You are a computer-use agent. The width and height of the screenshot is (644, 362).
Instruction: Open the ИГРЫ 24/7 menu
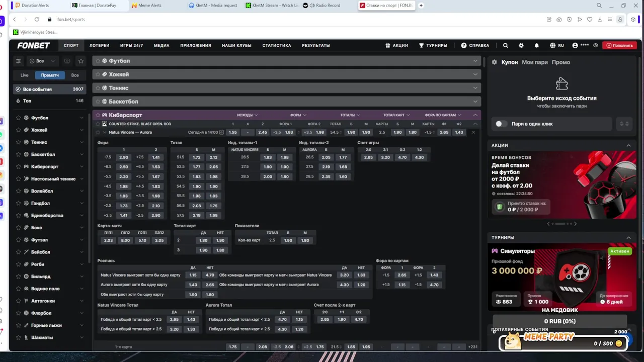pyautogui.click(x=131, y=45)
